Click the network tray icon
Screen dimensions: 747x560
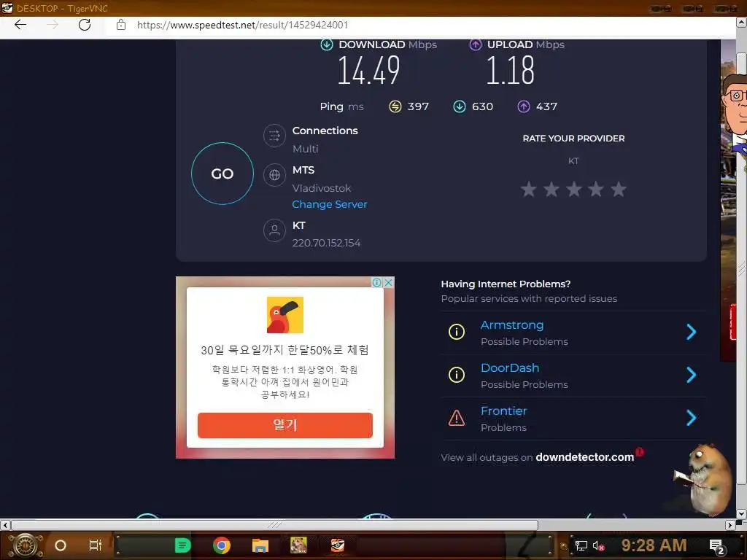click(581, 546)
